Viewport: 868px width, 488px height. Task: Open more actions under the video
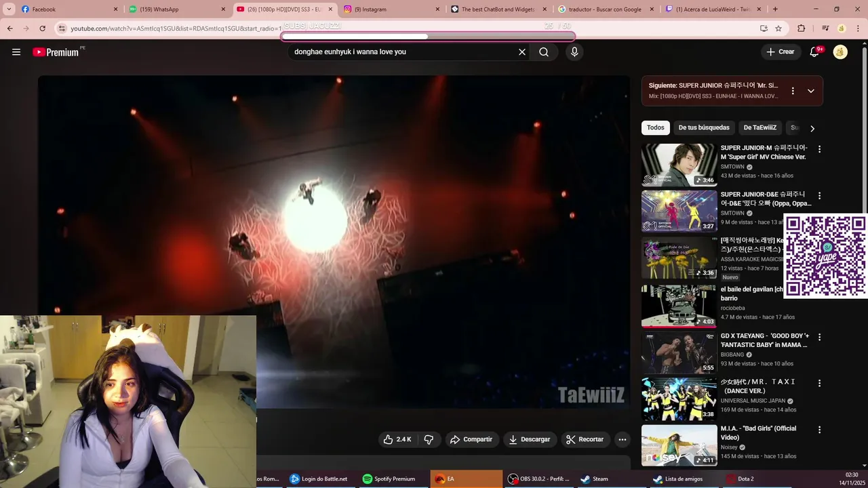point(623,439)
